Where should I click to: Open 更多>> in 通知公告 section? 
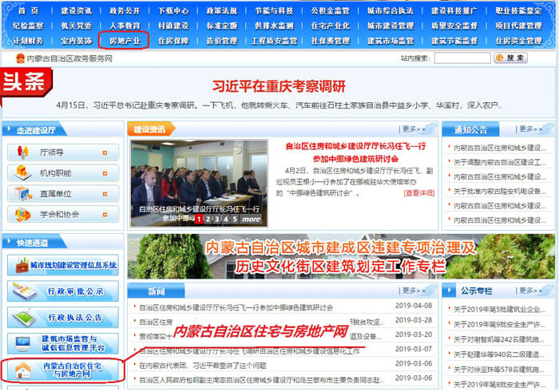click(531, 129)
